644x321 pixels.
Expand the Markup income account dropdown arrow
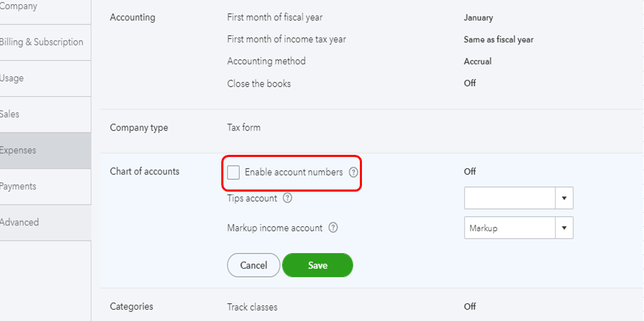tap(563, 228)
